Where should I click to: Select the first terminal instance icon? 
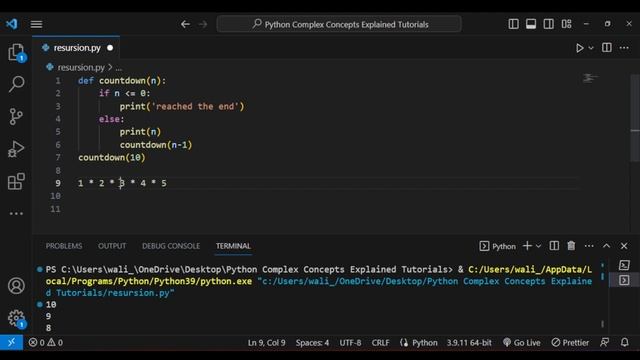point(624,265)
